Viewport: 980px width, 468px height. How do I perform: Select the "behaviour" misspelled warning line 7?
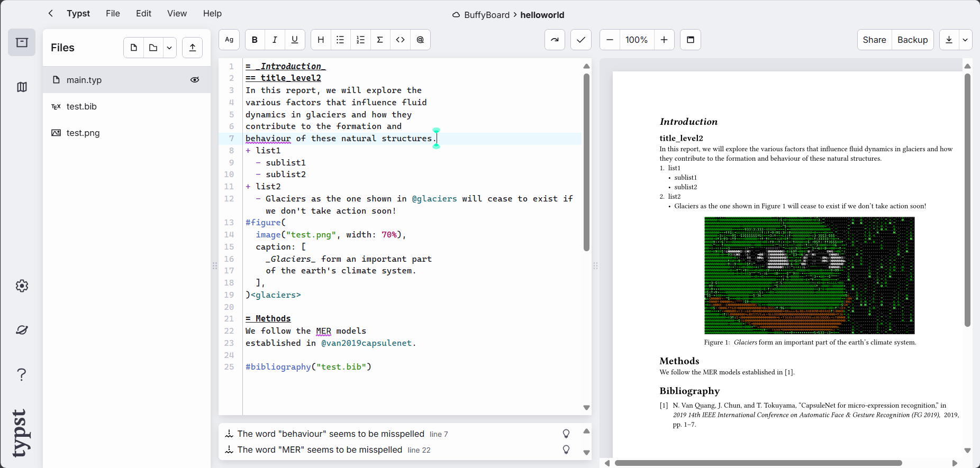[x=336, y=434]
